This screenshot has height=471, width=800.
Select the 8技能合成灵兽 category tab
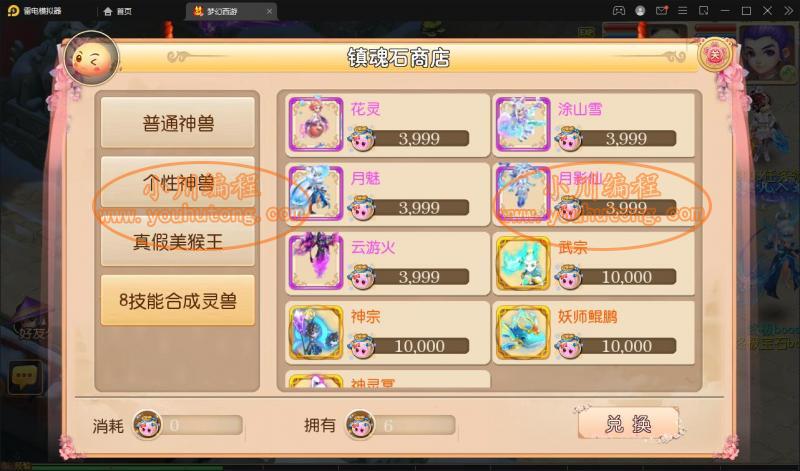point(178,301)
